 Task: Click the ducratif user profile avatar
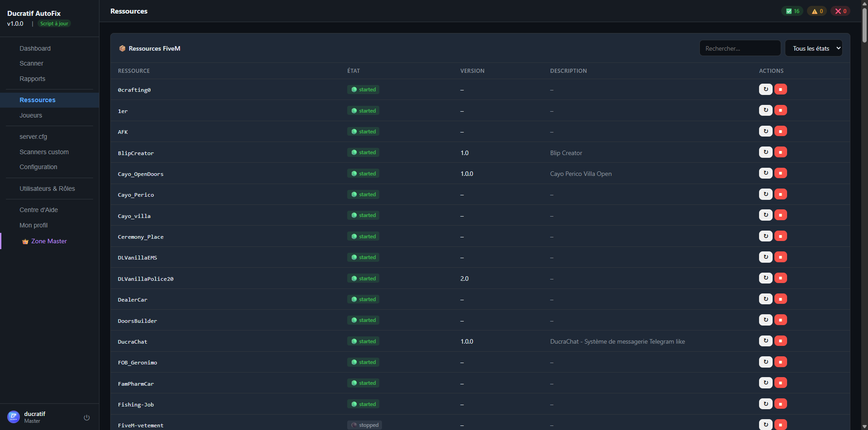(x=14, y=417)
